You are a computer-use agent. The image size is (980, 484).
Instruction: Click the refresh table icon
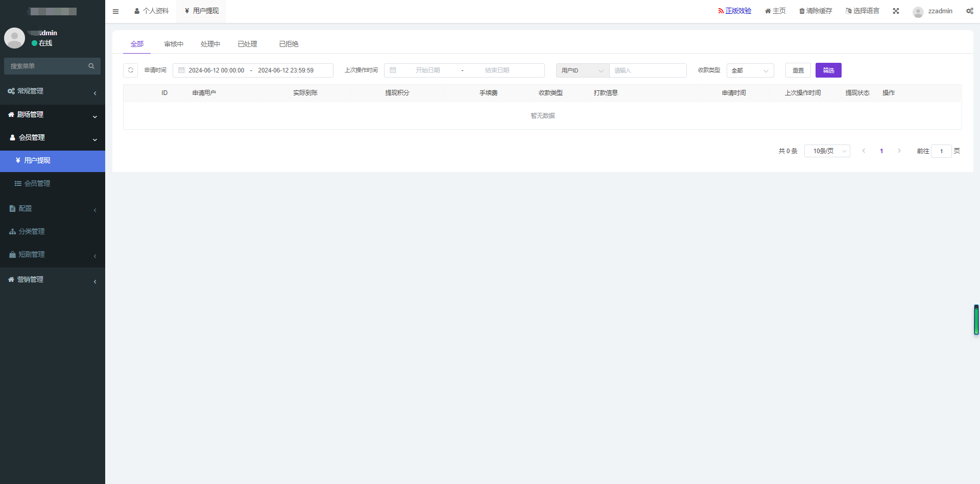pyautogui.click(x=131, y=70)
